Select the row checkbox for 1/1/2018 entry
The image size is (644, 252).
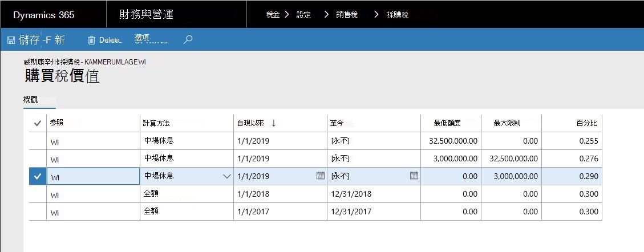pos(38,194)
